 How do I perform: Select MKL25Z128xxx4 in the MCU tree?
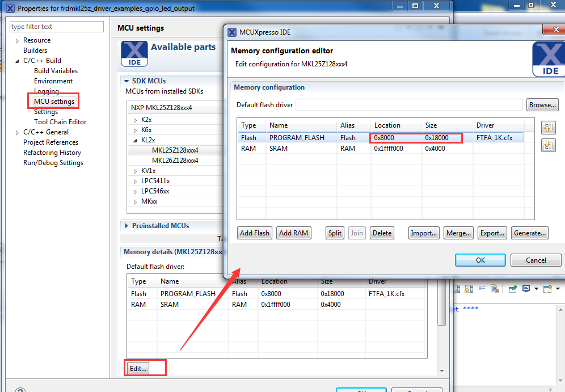(x=175, y=150)
